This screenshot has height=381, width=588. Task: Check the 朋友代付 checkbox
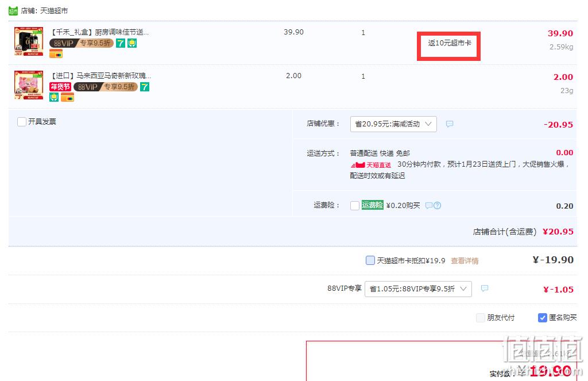pos(481,318)
